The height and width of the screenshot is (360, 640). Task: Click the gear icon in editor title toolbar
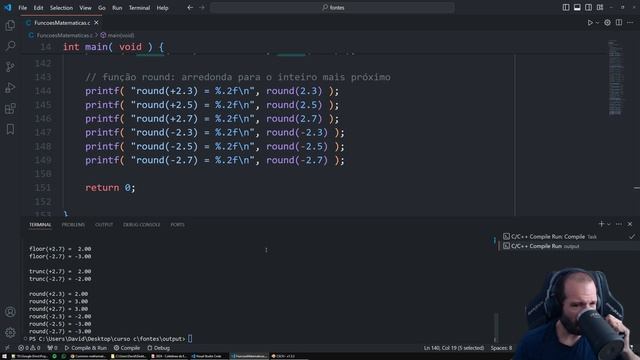click(x=607, y=23)
